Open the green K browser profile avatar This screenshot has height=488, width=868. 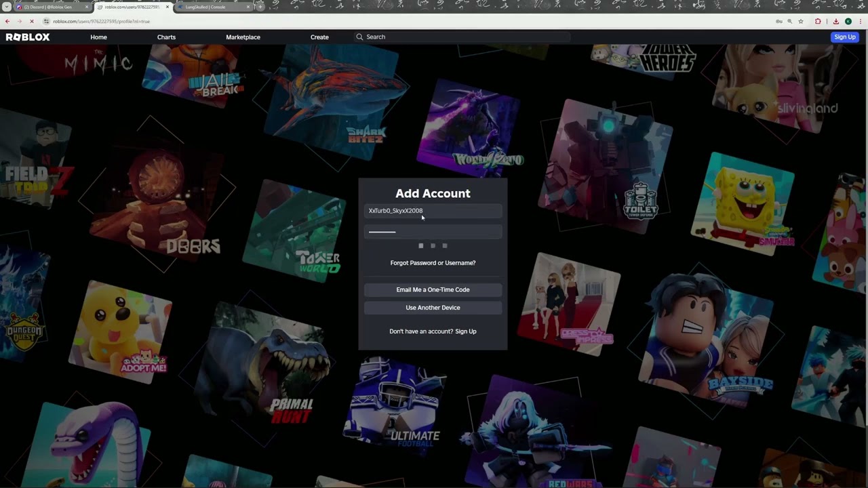click(848, 22)
